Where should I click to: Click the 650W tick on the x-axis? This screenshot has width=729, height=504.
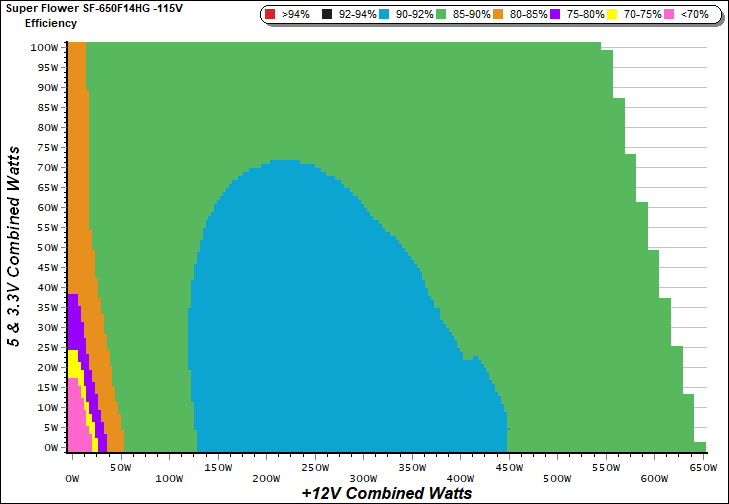[704, 466]
